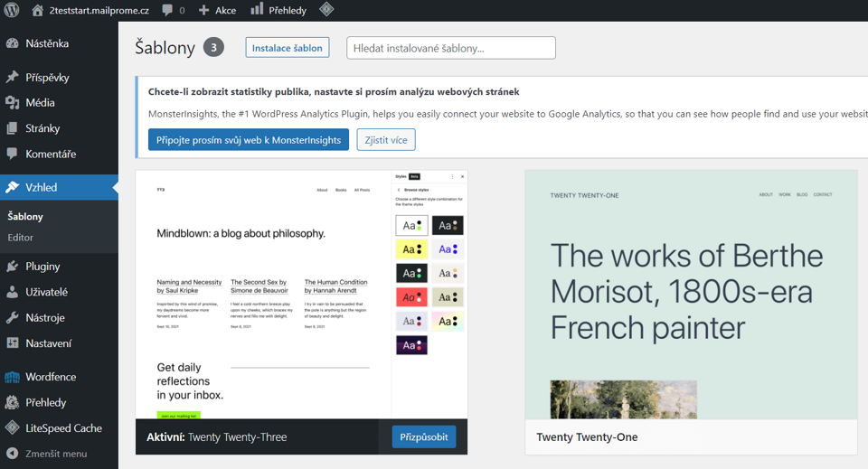Click the Uživatelé user icon
This screenshot has height=469, width=868.
tap(12, 292)
